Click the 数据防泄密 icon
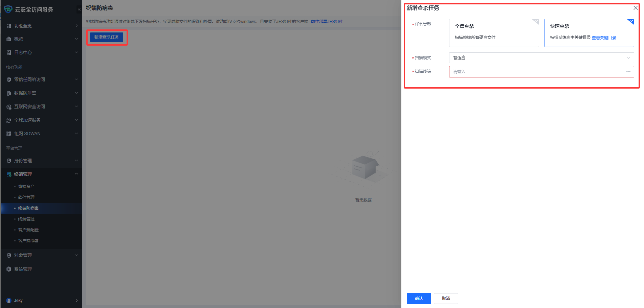The image size is (644, 308). point(9,93)
